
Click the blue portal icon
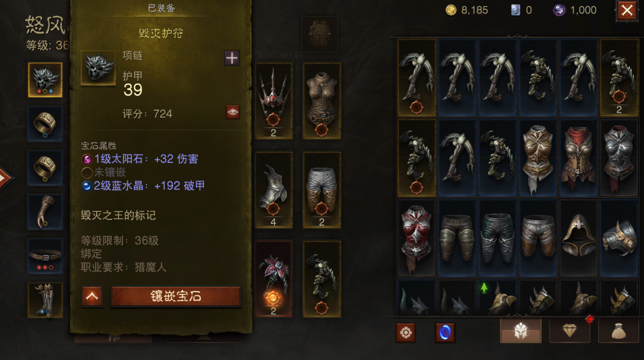[445, 332]
